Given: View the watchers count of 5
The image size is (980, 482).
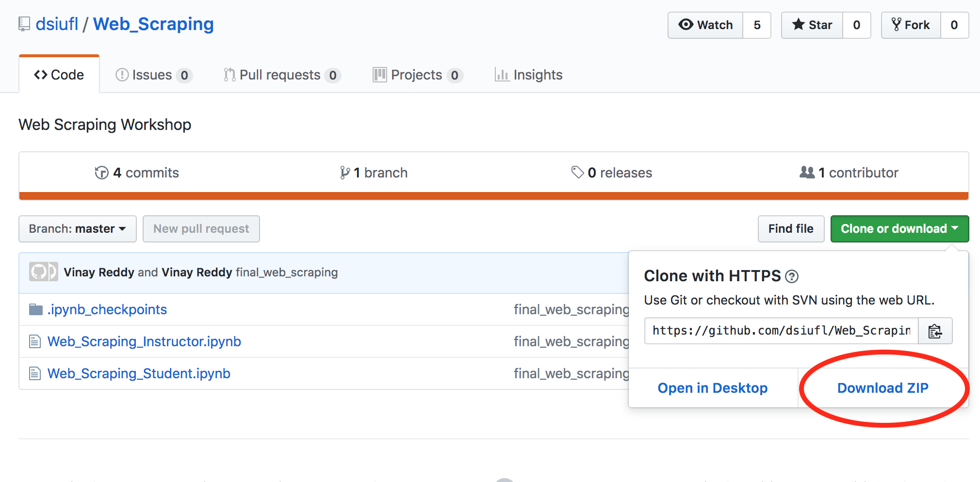Looking at the screenshot, I should [x=757, y=25].
